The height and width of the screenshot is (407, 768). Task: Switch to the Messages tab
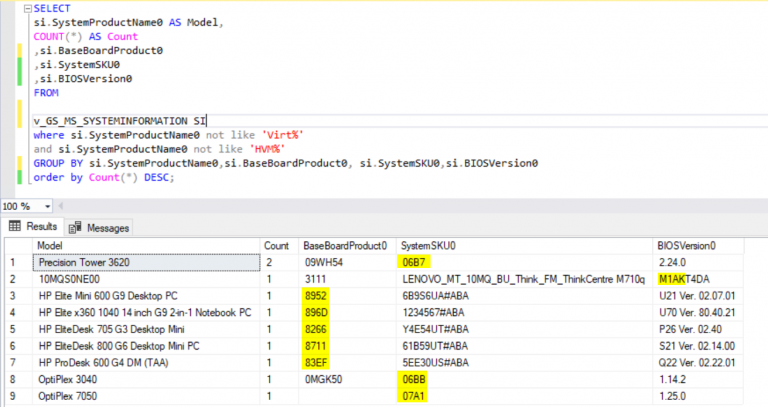click(x=99, y=228)
